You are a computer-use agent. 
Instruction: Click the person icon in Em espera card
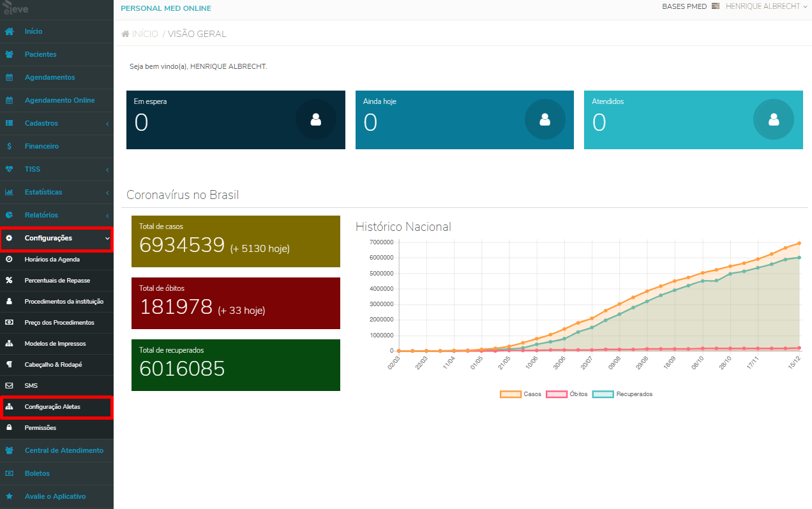[315, 119]
